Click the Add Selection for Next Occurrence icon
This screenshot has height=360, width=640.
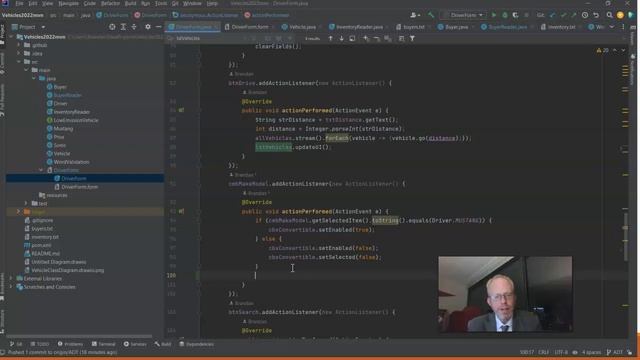(x=366, y=38)
